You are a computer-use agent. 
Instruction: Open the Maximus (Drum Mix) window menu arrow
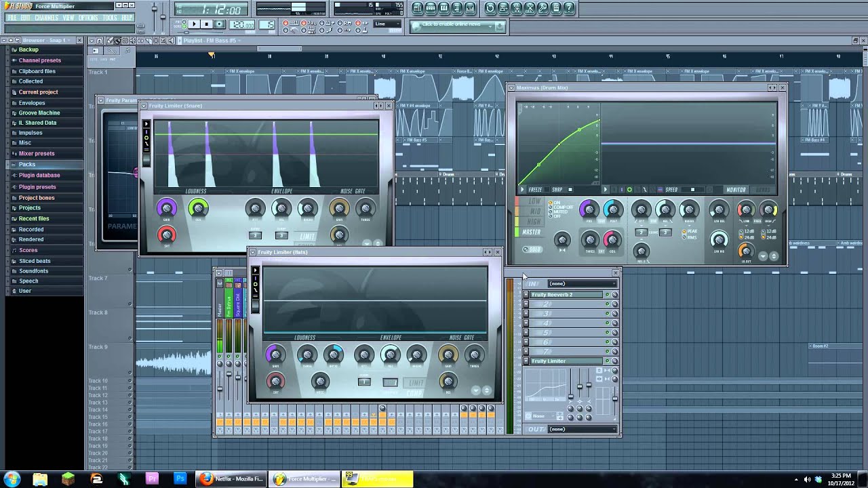[x=511, y=87]
